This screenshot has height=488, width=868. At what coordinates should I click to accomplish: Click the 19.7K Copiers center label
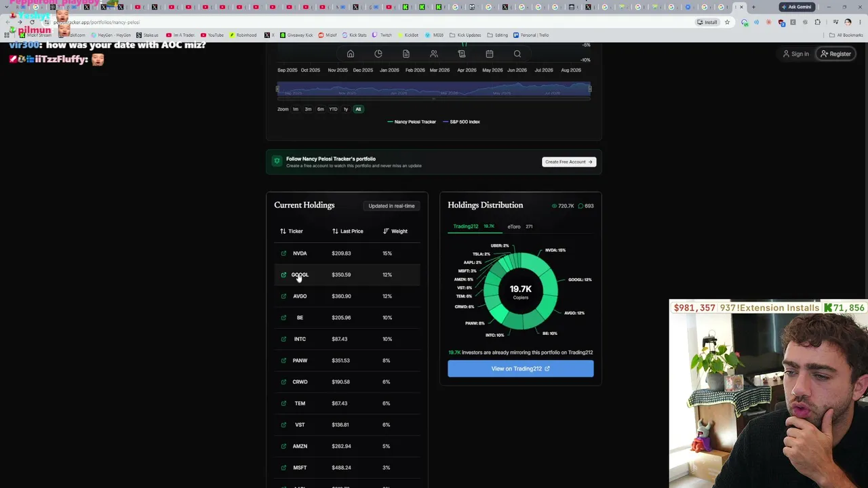pos(521,291)
